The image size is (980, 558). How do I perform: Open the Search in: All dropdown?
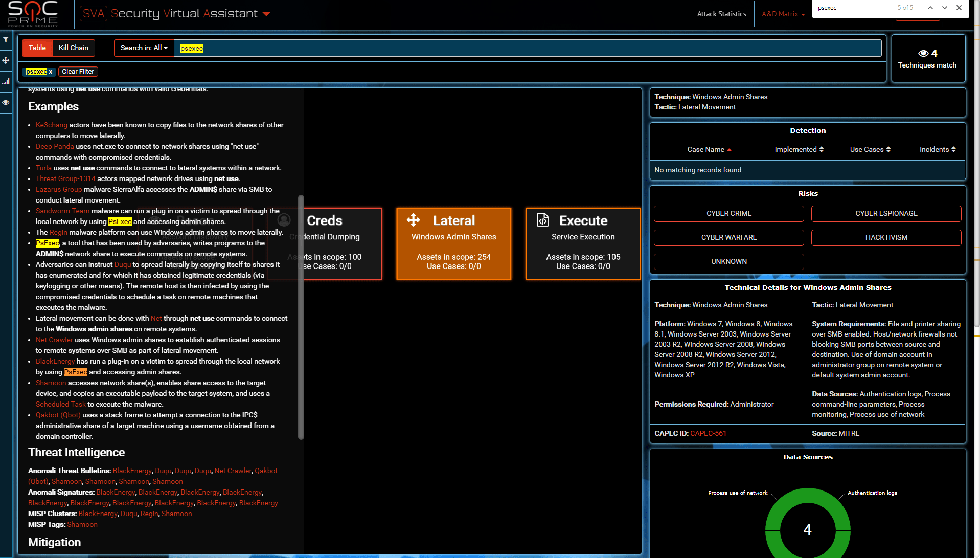(x=144, y=48)
